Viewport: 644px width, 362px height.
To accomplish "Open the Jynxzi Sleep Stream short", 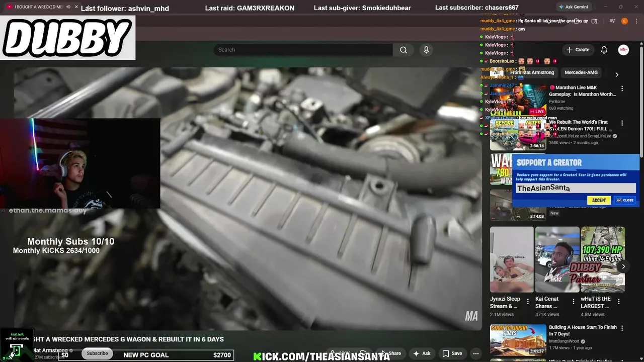I will [x=512, y=259].
